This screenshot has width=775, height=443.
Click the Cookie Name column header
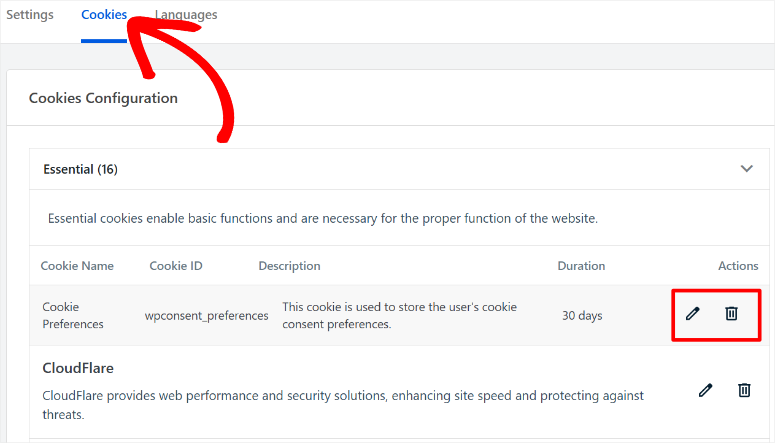tap(77, 266)
